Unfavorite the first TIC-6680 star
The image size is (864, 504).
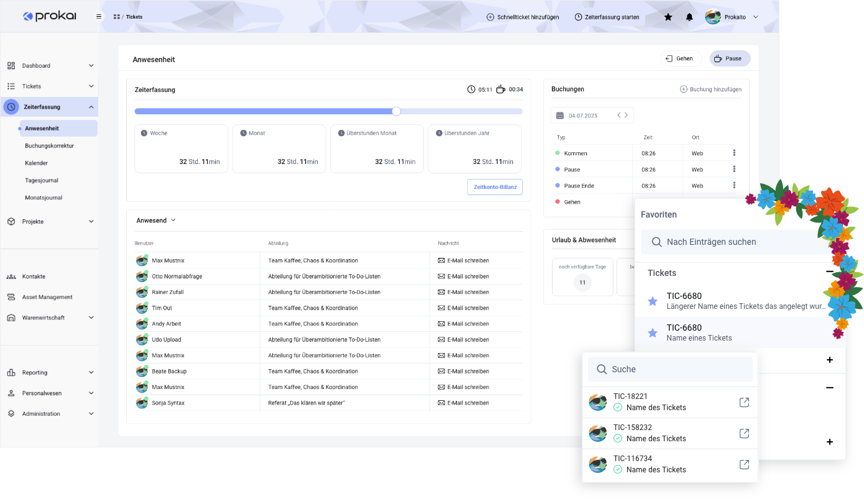[653, 301]
